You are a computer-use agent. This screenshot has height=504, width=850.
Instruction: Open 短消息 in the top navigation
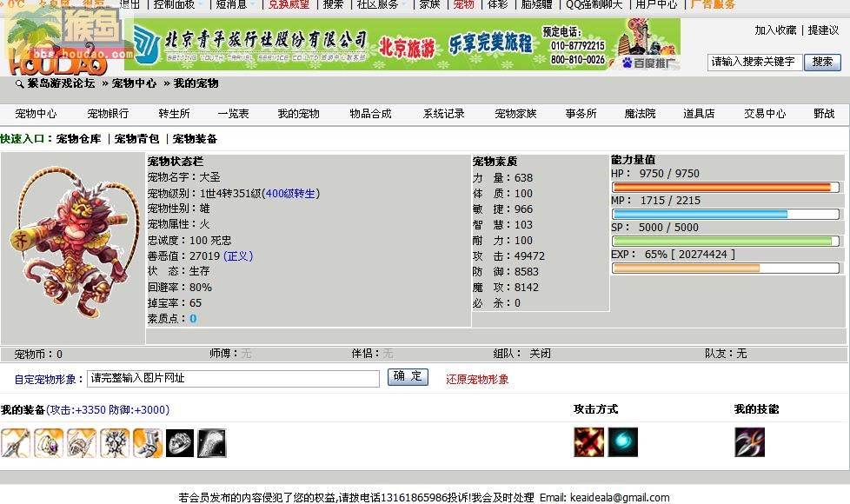pyautogui.click(x=231, y=4)
